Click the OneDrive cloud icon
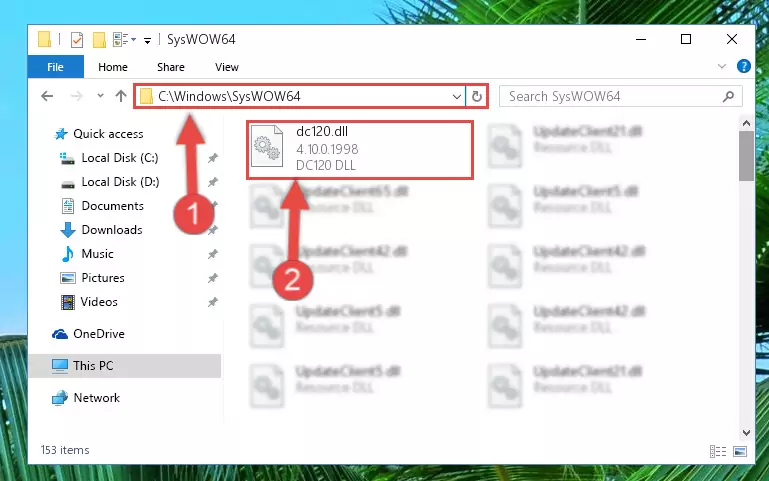The height and width of the screenshot is (481, 769). tap(60, 334)
